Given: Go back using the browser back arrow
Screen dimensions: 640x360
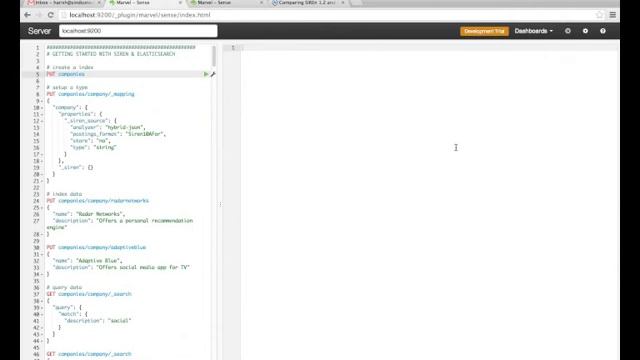Looking at the screenshot, I should pos(27,15).
